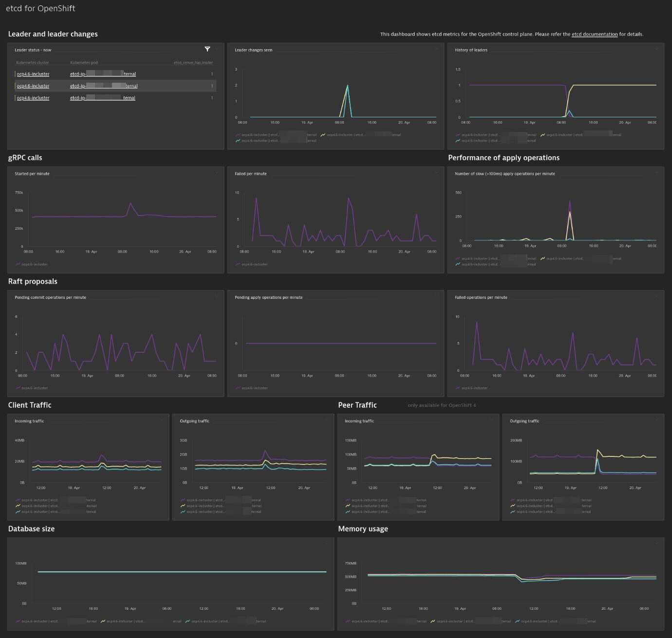Screen dimensions: 672x638
Task: Select 'Pending apply operations per minute' title
Action: pos(269,297)
